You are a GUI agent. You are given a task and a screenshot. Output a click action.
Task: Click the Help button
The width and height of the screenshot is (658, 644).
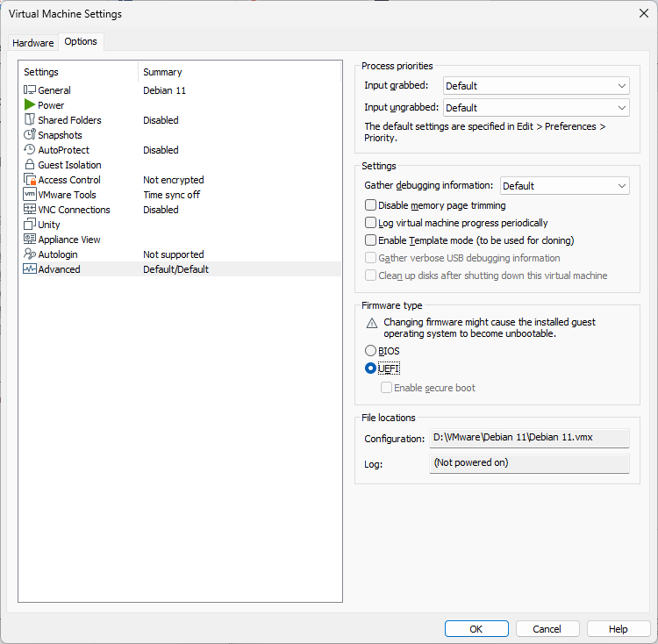(x=619, y=629)
